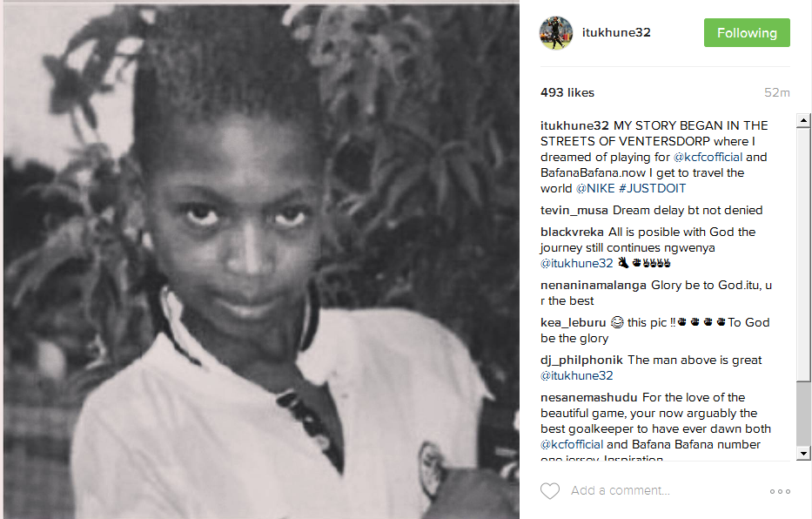
Task: Open the nesanemashudu commenter profile
Action: tap(589, 397)
